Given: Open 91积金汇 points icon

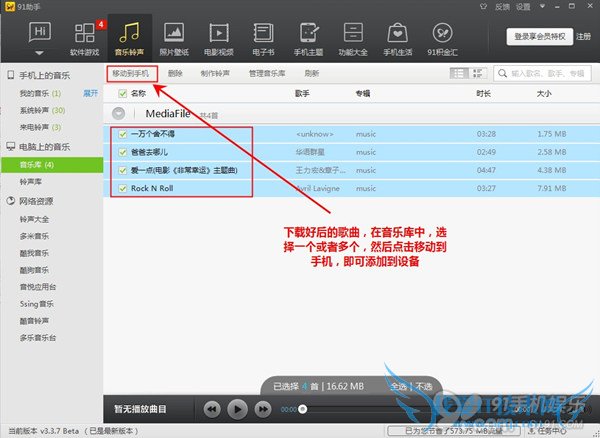Looking at the screenshot, I should 442,33.
